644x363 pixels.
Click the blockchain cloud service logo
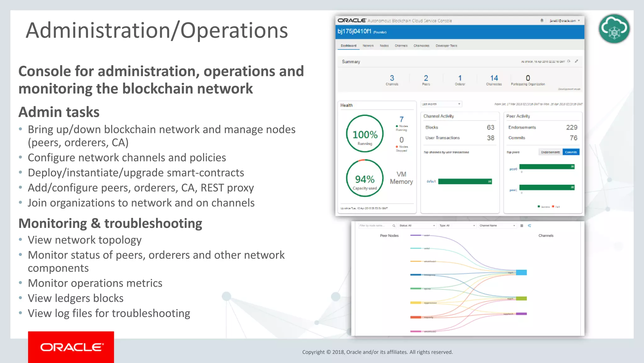point(614,29)
